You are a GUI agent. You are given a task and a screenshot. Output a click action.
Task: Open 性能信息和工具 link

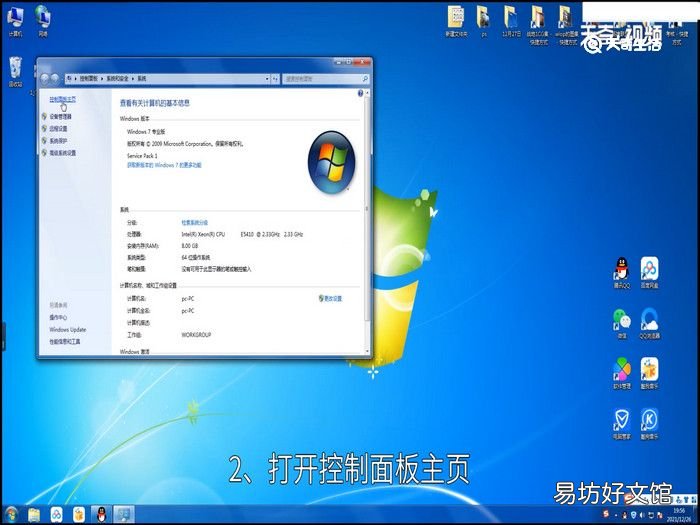click(x=65, y=342)
